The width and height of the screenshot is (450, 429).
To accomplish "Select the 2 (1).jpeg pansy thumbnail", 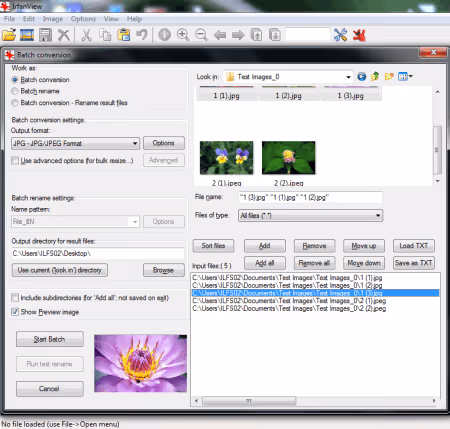I will (227, 158).
